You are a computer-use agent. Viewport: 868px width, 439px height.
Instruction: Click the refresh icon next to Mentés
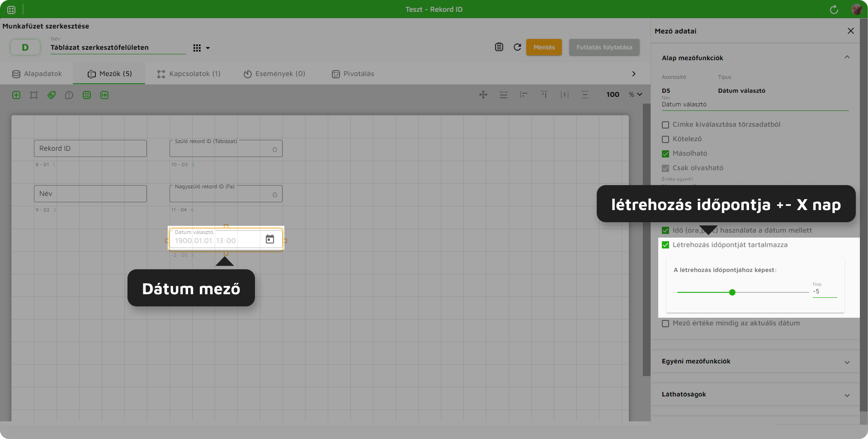coord(518,47)
